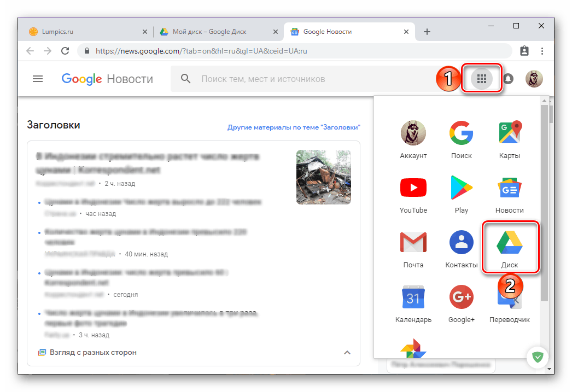Open Play store app

(461, 195)
